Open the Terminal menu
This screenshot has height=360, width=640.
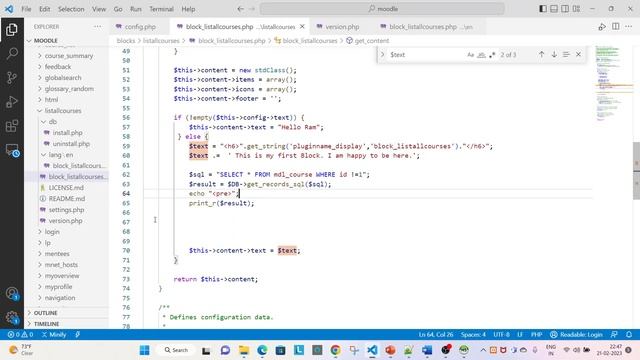coord(161,9)
